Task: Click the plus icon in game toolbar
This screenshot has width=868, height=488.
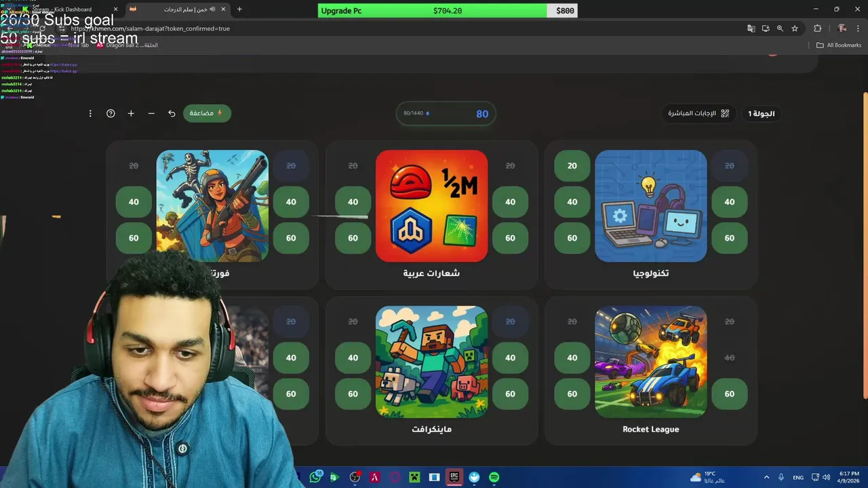Action: (x=131, y=113)
